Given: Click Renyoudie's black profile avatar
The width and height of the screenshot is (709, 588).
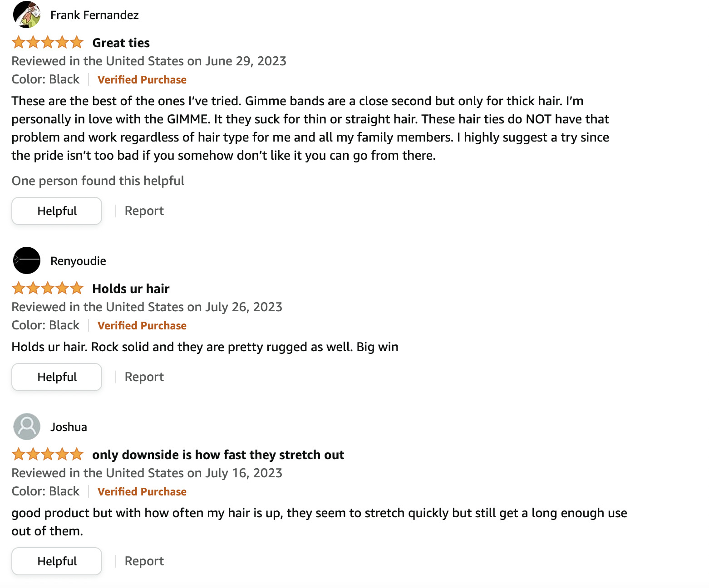Looking at the screenshot, I should tap(27, 260).
